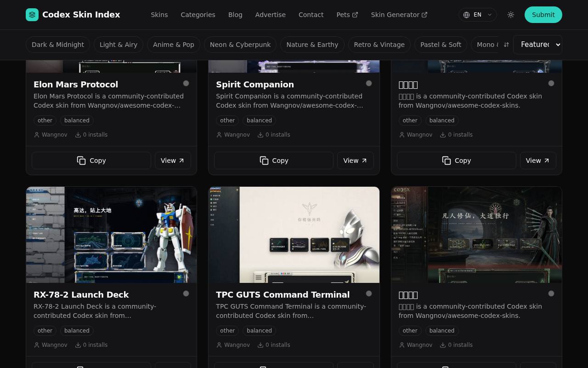Click the 'balanced' tag on Spirit Companion
Screen dimensions: 588x368
point(260,121)
